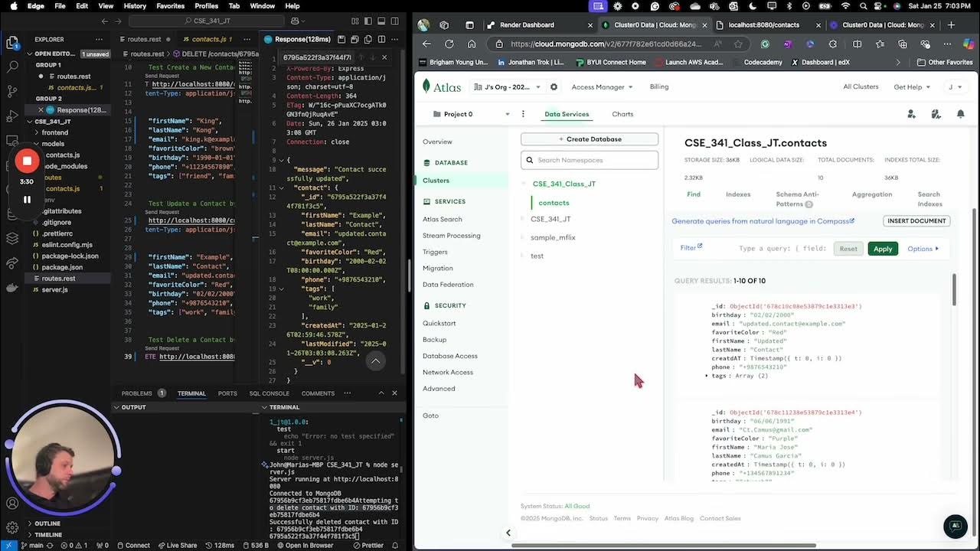The height and width of the screenshot is (551, 980).
Task: Open the Profiles menu in menu bar
Action: 206,5
